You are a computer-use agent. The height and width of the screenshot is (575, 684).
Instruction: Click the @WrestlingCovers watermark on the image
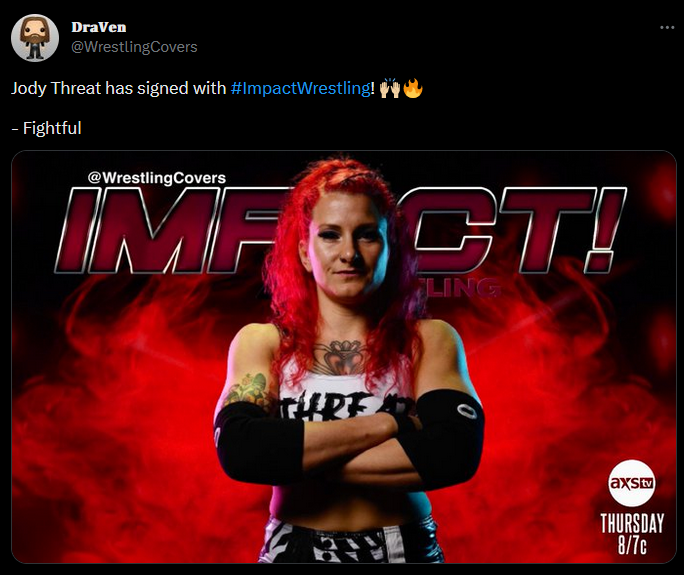[x=157, y=178]
